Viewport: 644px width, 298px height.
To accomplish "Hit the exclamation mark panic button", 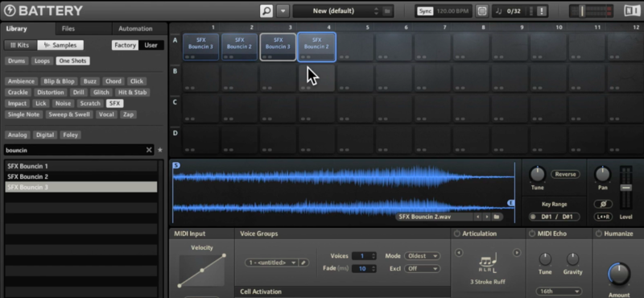I will point(542,11).
